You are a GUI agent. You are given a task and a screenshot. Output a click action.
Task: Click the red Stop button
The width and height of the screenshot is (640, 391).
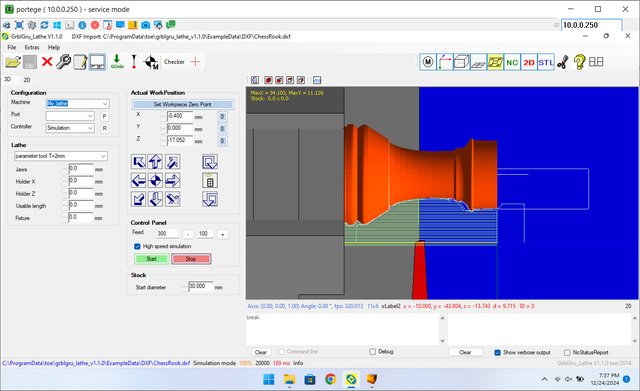click(x=191, y=259)
